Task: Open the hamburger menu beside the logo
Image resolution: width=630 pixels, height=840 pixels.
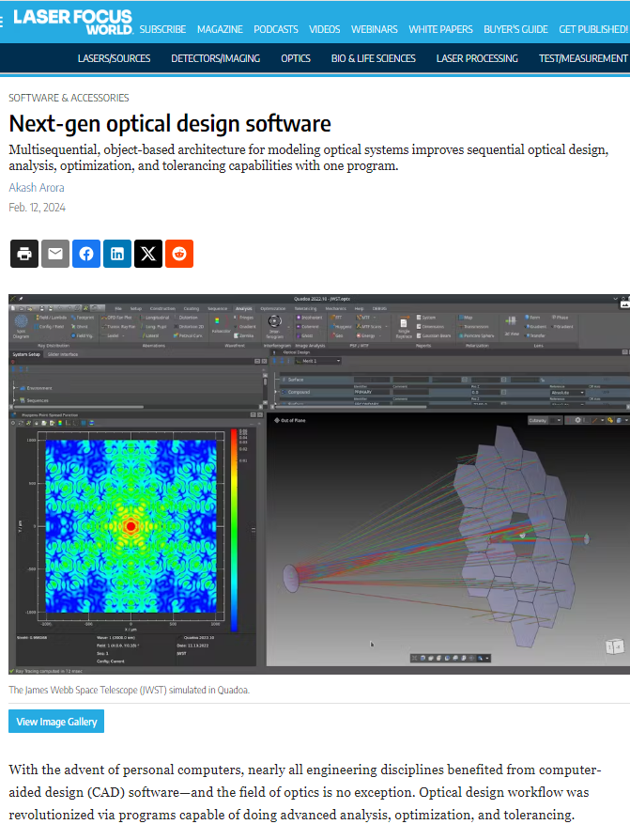Action: tap(2, 21)
